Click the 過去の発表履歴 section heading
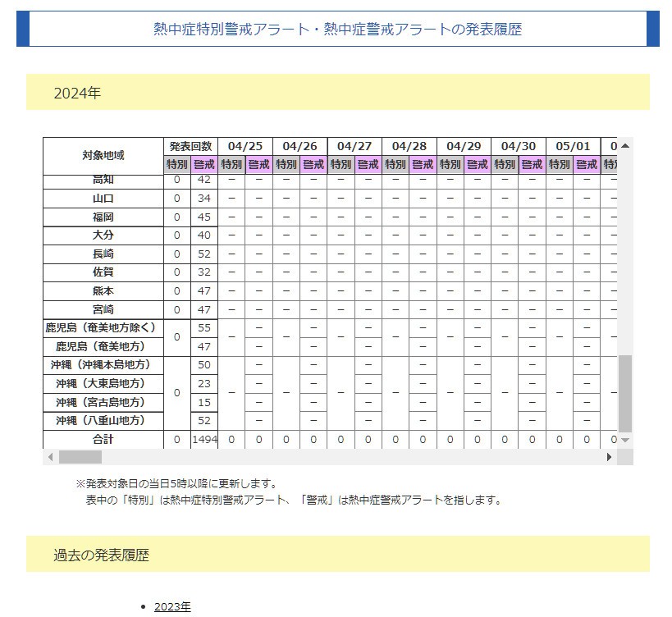This screenshot has height=617, width=672. (x=101, y=555)
